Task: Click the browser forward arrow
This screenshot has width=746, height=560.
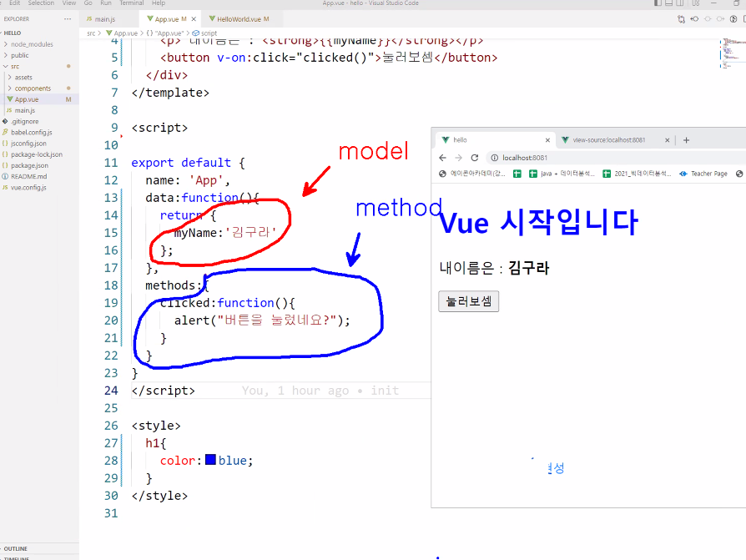Action: [x=458, y=158]
